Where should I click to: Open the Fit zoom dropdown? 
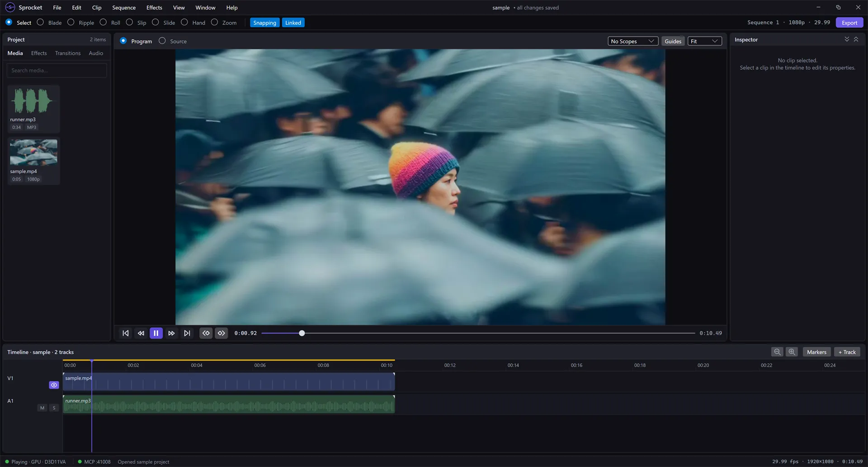[x=704, y=41]
